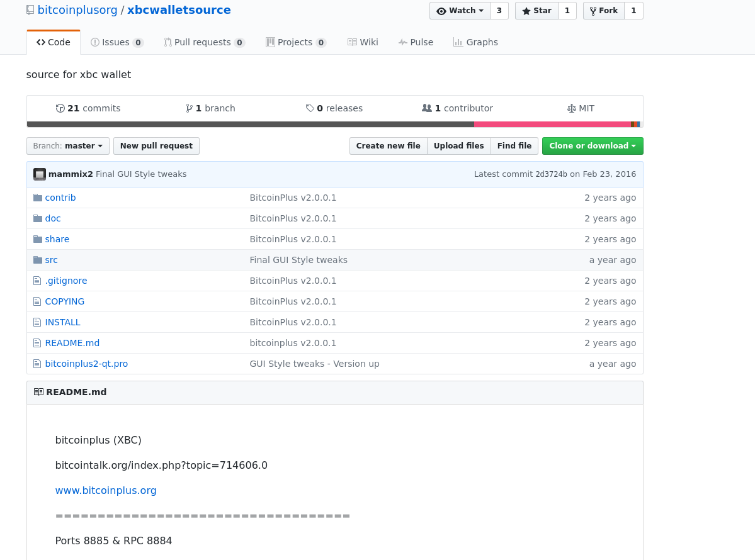Click the Create new file button

(388, 146)
